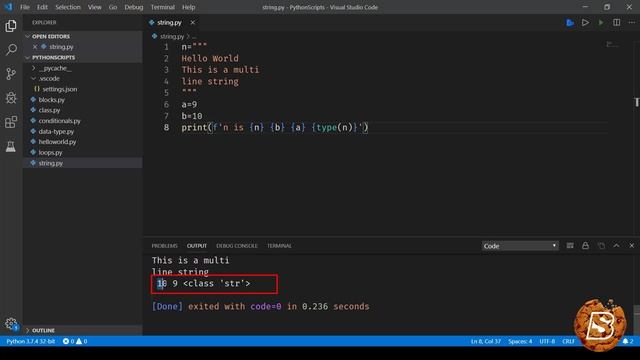Open the Search view in activity bar
This screenshot has height=360, width=640.
(x=11, y=49)
